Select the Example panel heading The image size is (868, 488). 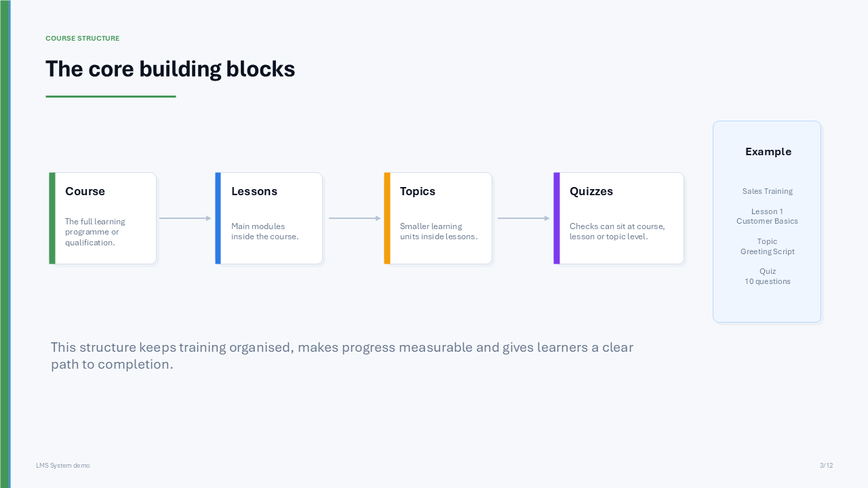768,152
